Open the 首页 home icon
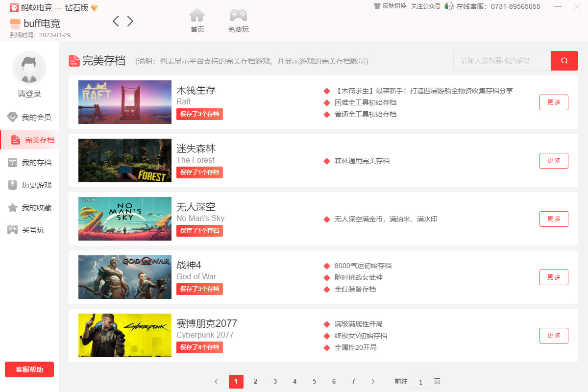 tap(197, 16)
